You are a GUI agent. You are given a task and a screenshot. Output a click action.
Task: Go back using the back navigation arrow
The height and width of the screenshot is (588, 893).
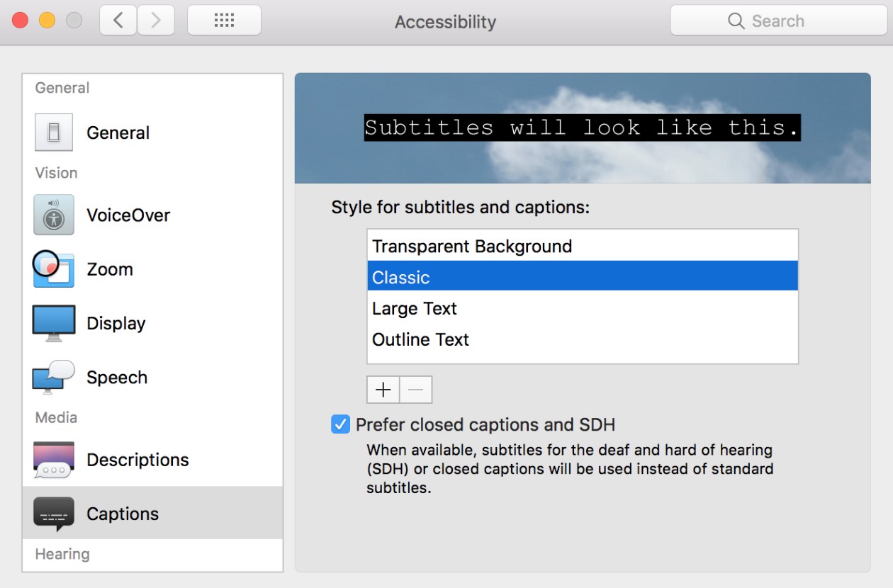coord(118,20)
